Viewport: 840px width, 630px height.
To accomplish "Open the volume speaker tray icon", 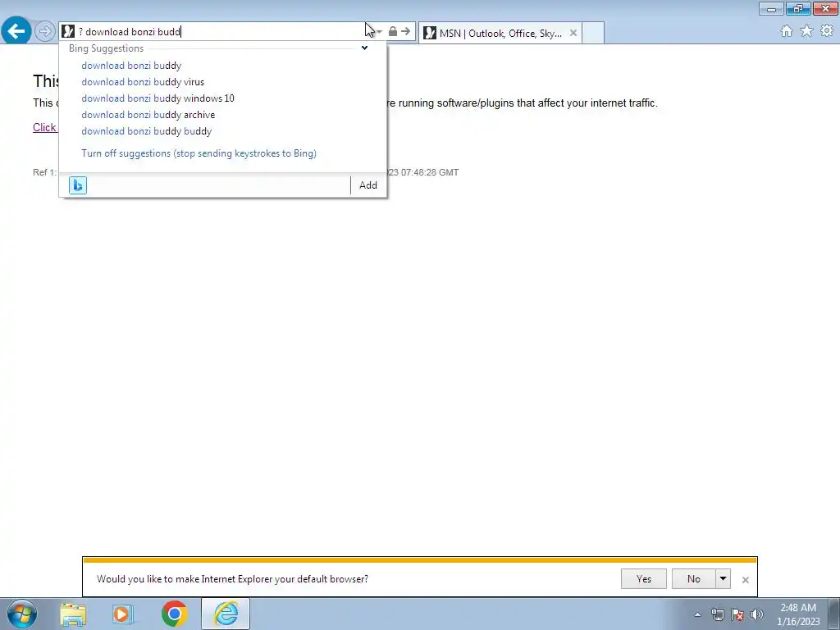I will click(757, 614).
